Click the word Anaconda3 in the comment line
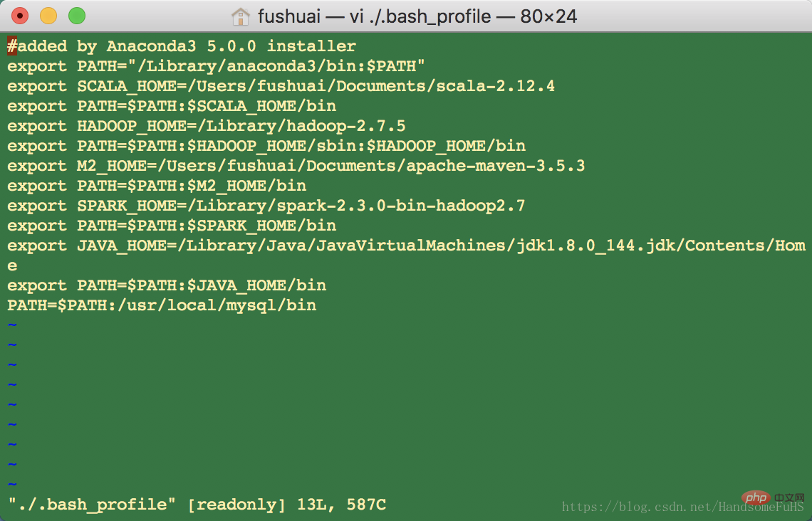 151,46
